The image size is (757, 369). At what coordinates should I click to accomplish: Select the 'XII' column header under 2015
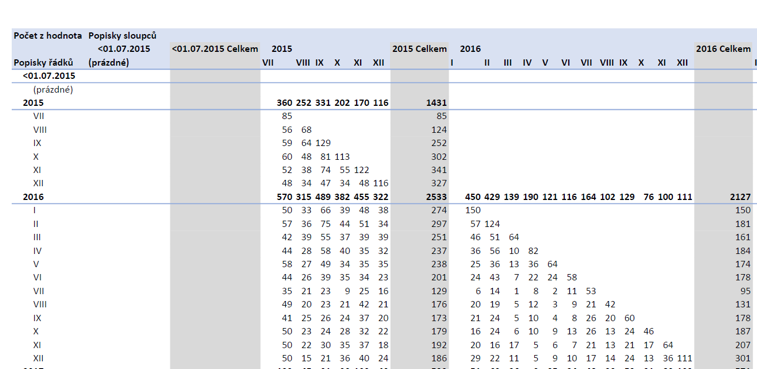tap(378, 63)
